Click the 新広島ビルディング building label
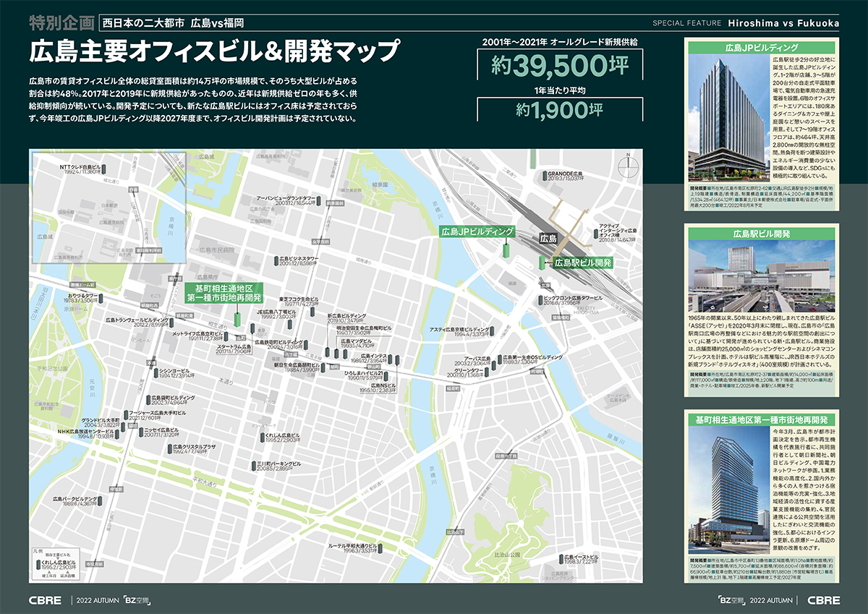The height and width of the screenshot is (614, 868). [347, 317]
